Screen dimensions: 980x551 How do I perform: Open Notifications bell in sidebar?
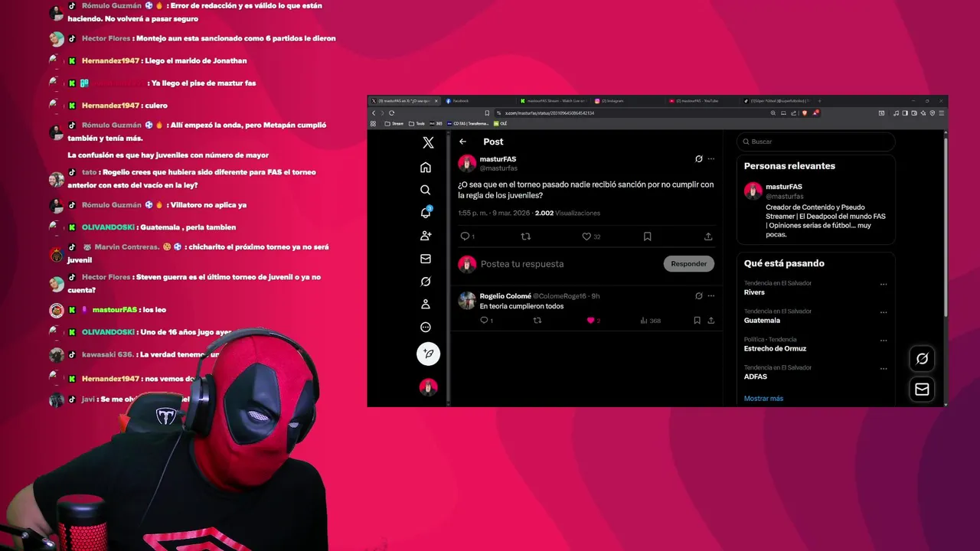click(426, 213)
